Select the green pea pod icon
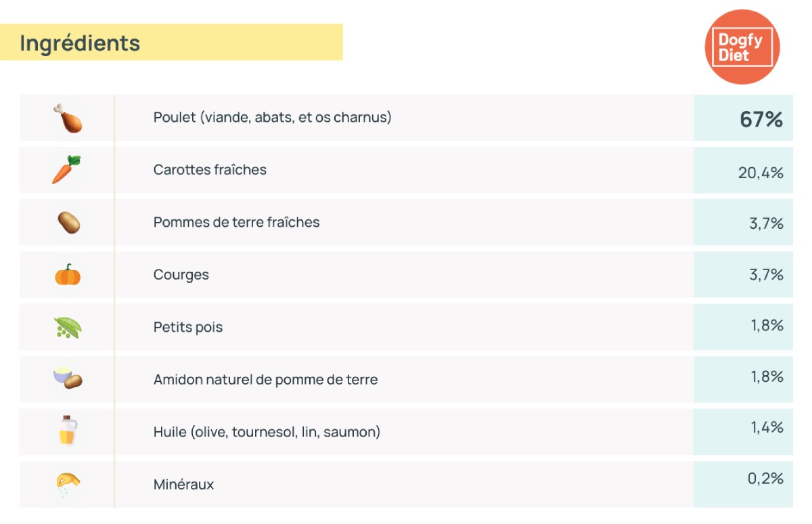This screenshot has width=812, height=524. click(x=68, y=328)
